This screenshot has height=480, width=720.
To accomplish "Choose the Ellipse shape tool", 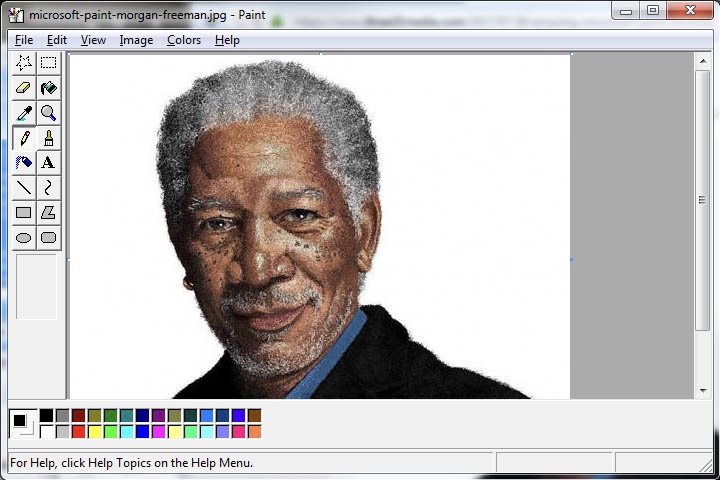I will 24,237.
